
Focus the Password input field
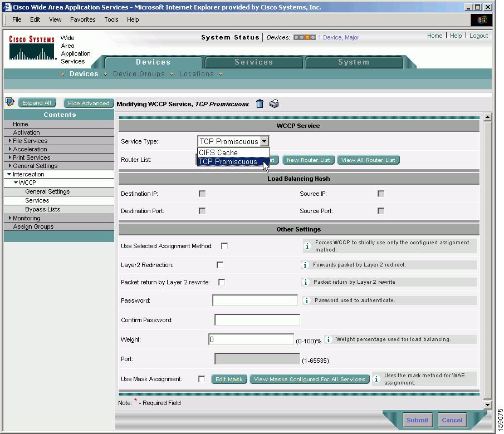coord(255,300)
